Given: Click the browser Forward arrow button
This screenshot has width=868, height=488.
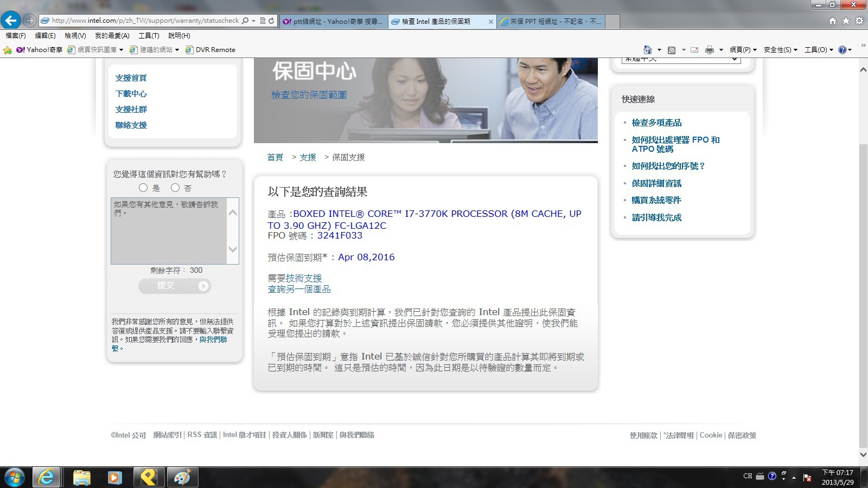Looking at the screenshot, I should (30, 21).
